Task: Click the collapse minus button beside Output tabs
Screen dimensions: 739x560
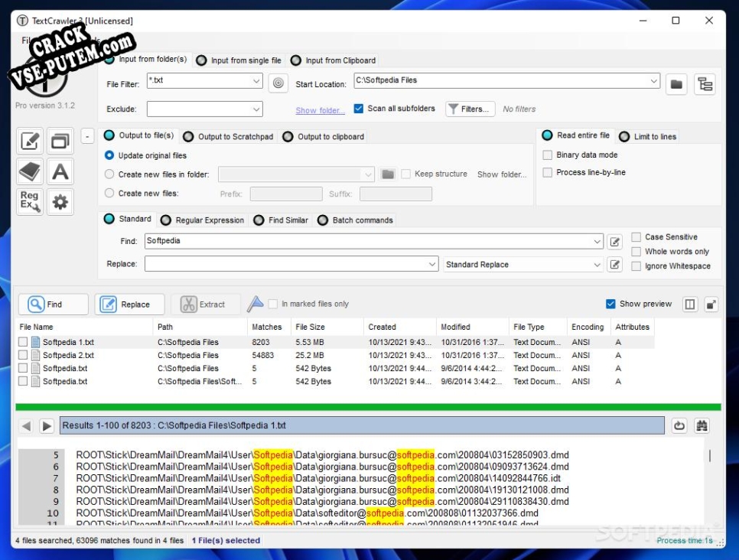Action: tap(87, 137)
